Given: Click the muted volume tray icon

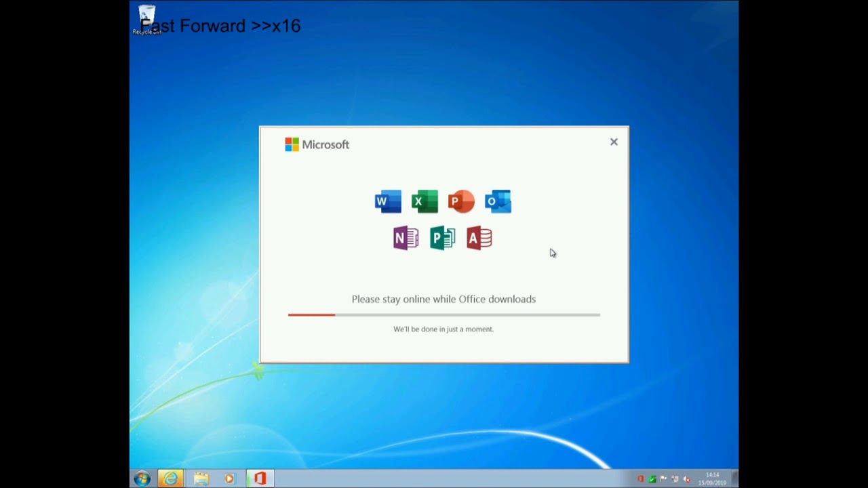Looking at the screenshot, I should 686,479.
